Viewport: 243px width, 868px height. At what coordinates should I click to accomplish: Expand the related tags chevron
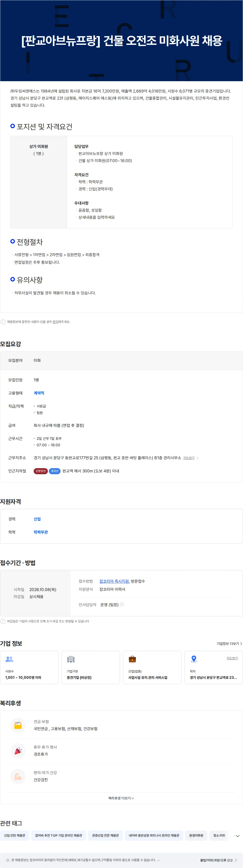point(238,836)
